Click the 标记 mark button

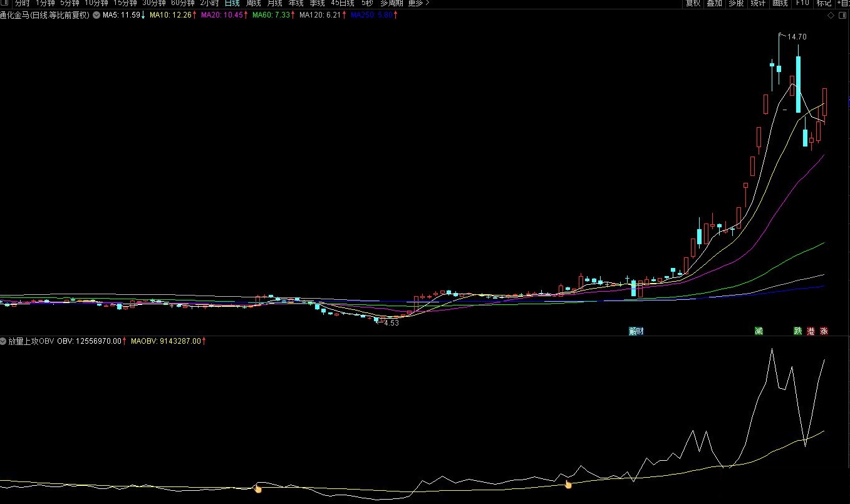(x=824, y=3)
